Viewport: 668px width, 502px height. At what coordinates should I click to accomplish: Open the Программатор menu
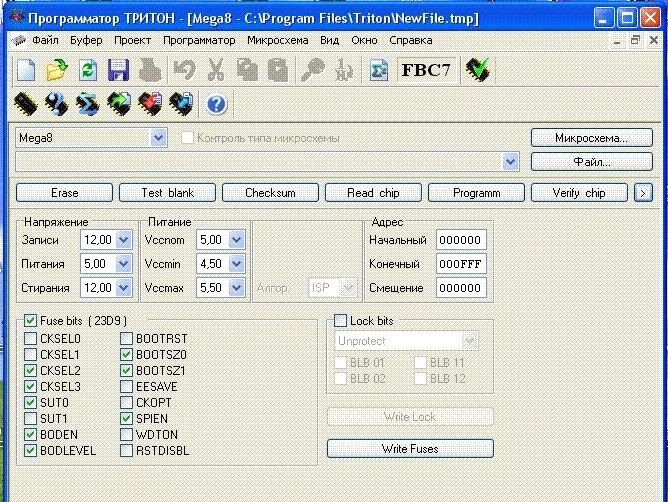click(x=199, y=40)
